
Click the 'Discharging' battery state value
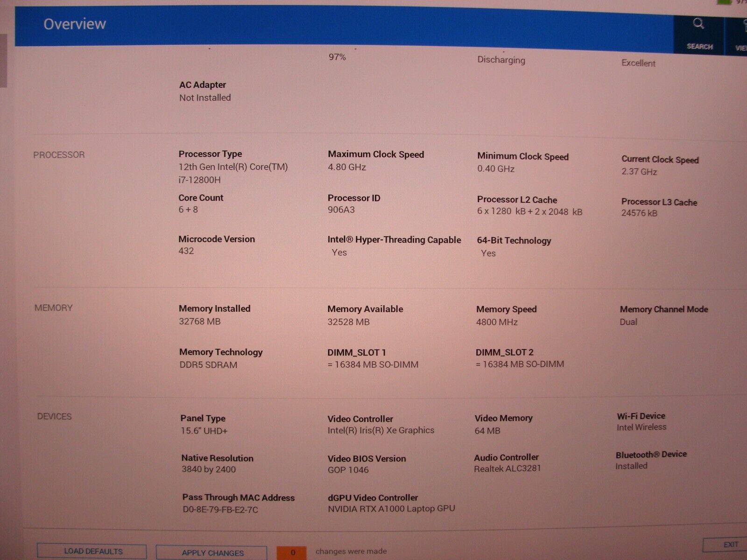coord(501,60)
